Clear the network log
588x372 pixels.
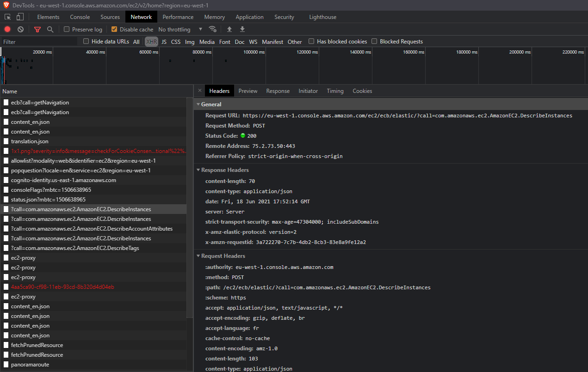point(20,29)
